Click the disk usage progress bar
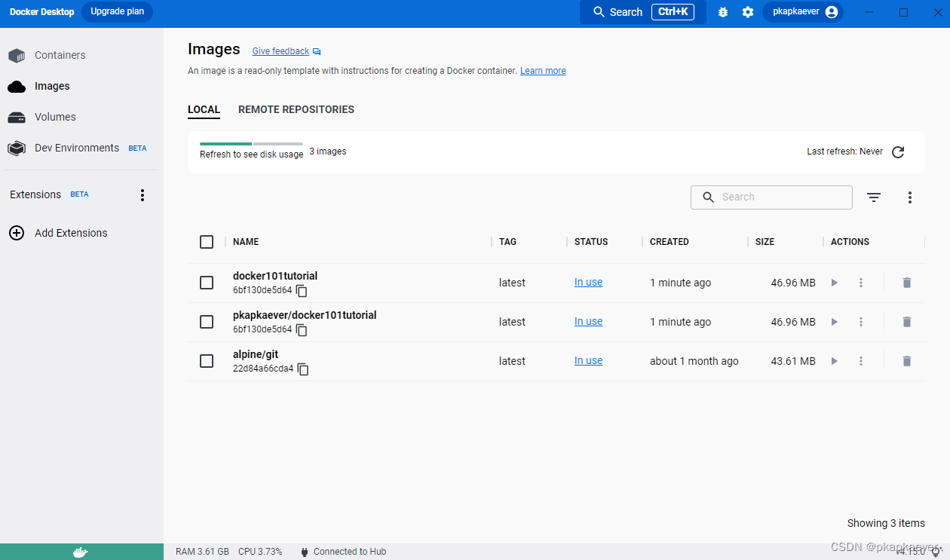This screenshot has height=560, width=950. (251, 143)
